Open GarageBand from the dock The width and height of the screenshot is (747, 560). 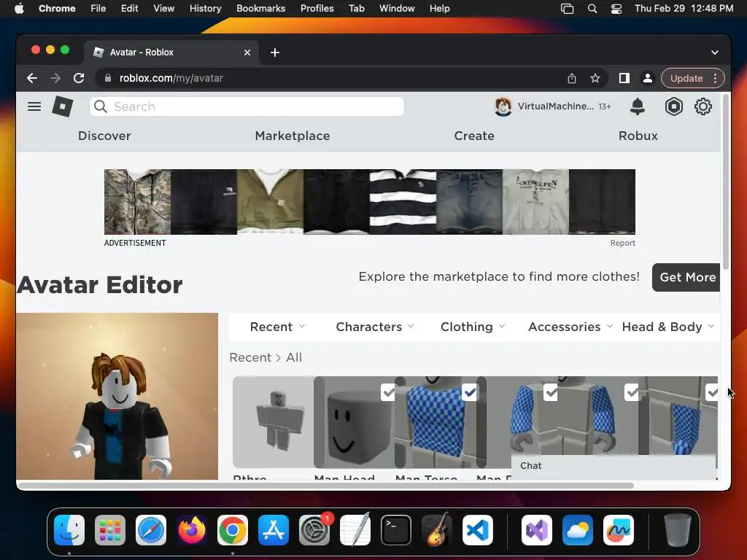pyautogui.click(x=437, y=530)
